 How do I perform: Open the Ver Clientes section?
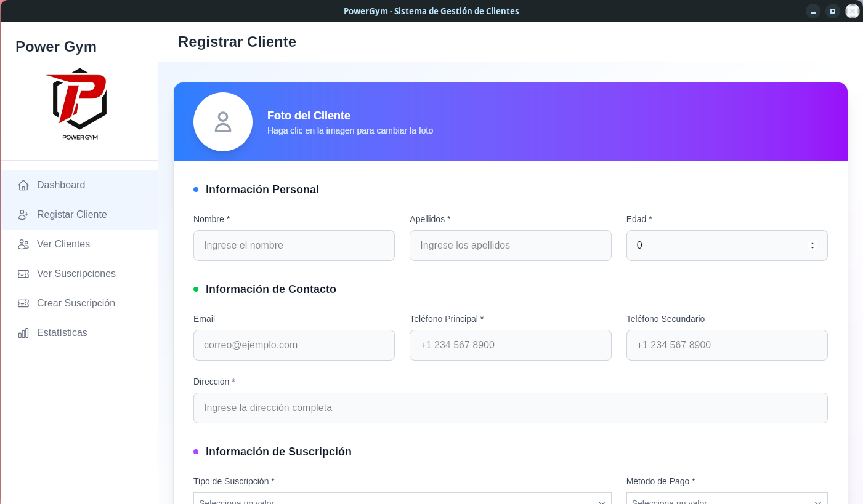point(79,244)
